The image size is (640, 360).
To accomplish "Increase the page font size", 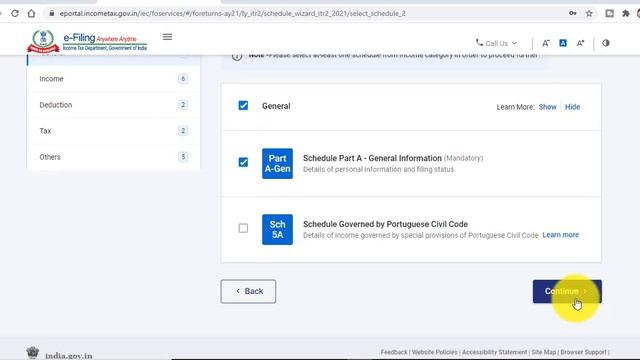I will [580, 43].
